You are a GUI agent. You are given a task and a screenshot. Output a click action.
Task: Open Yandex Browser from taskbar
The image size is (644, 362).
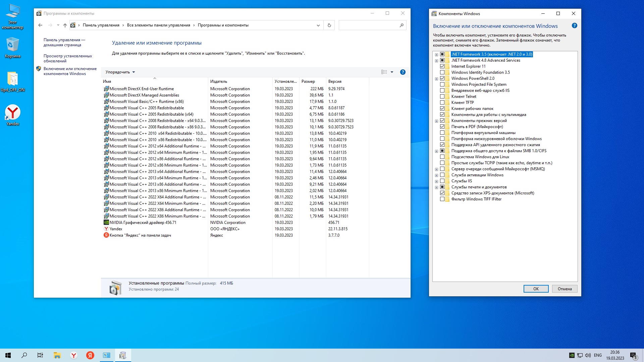[x=74, y=355]
